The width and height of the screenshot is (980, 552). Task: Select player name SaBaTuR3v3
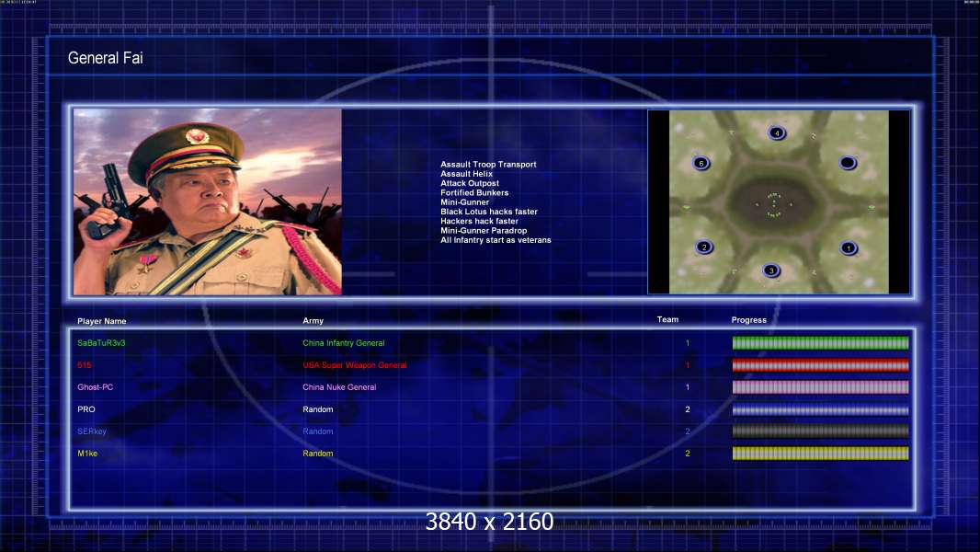(101, 343)
